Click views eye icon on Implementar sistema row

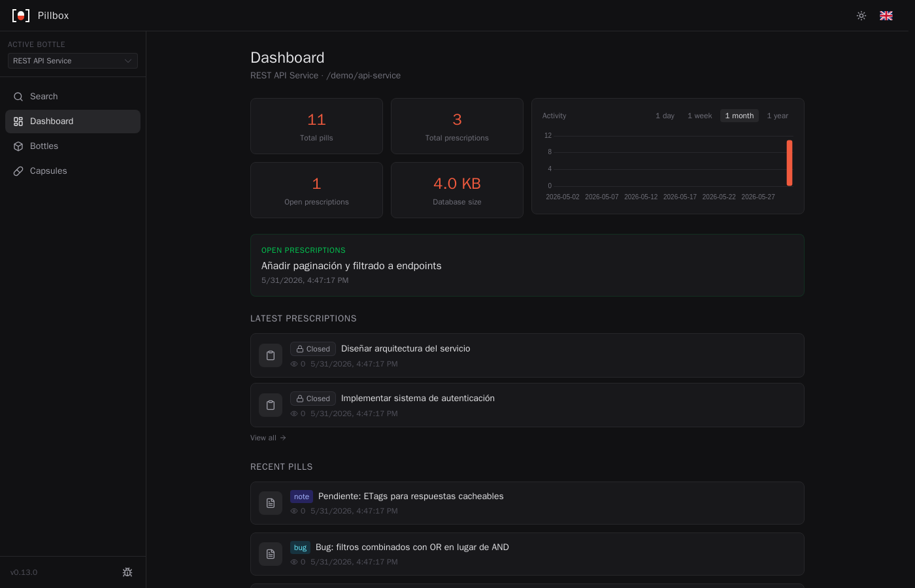point(294,414)
